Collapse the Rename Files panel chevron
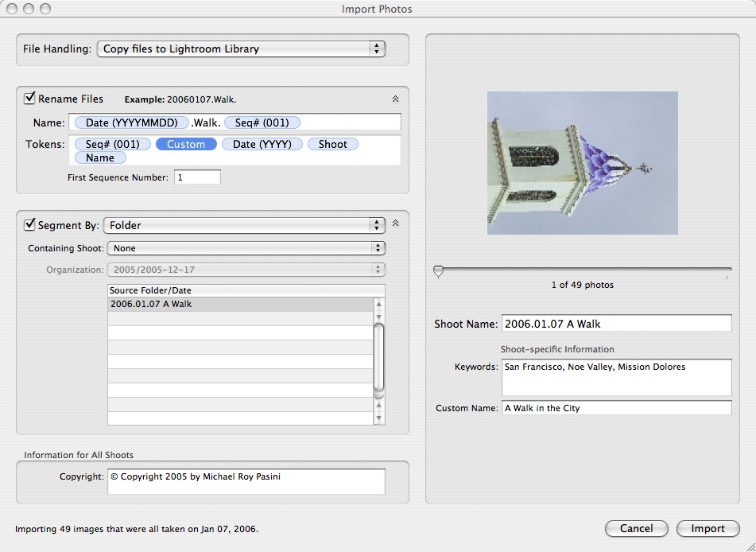756x552 pixels. 395,99
